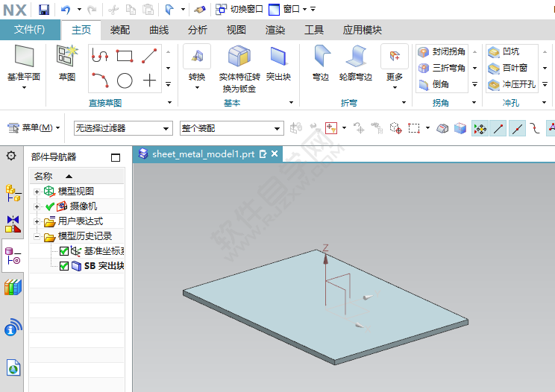555x392 pixels.
Task: Click the Dimple (凹坑) tool
Action: click(x=504, y=51)
